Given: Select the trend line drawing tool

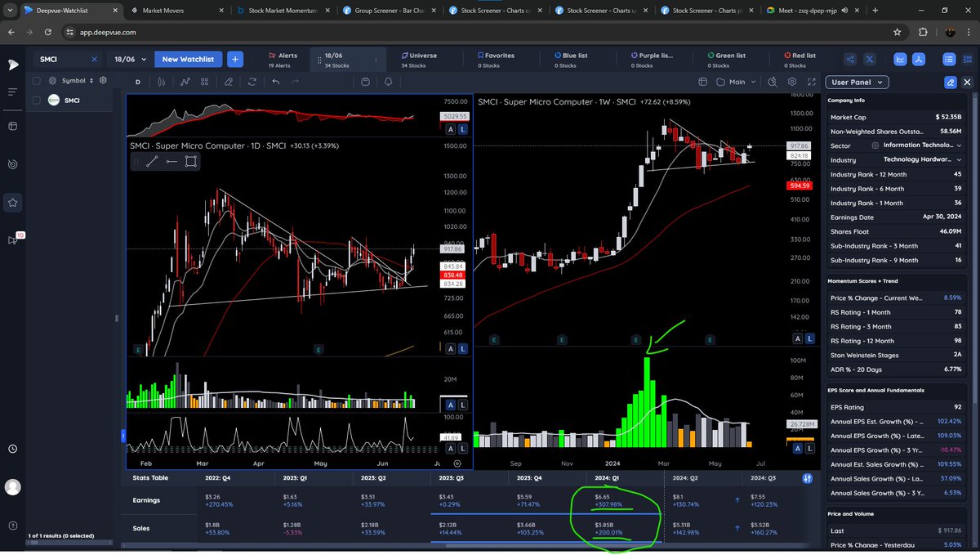Looking at the screenshot, I should pos(152,161).
